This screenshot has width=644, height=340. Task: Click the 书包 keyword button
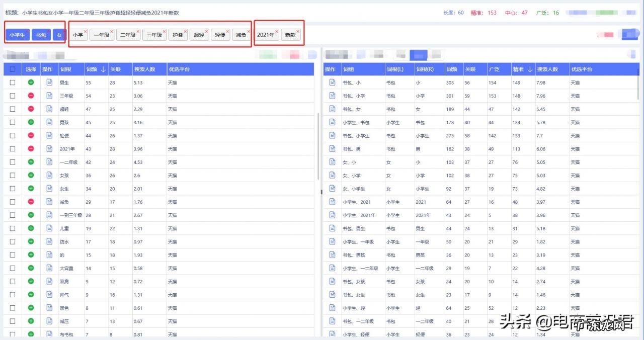coord(41,35)
